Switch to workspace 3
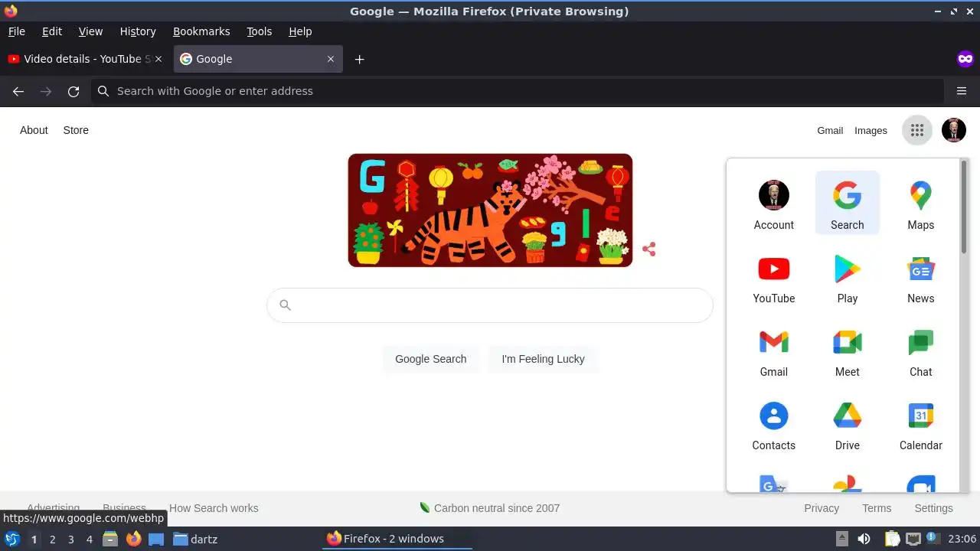The width and height of the screenshot is (980, 551). pos(70,539)
